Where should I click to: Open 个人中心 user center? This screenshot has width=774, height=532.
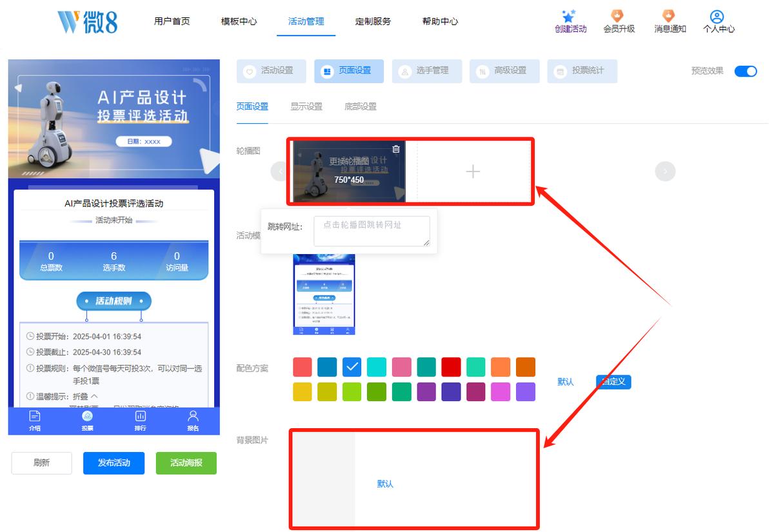point(719,21)
